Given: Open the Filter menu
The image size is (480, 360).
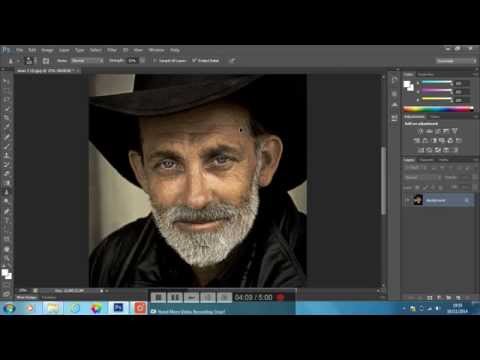Looking at the screenshot, I should click(112, 50).
